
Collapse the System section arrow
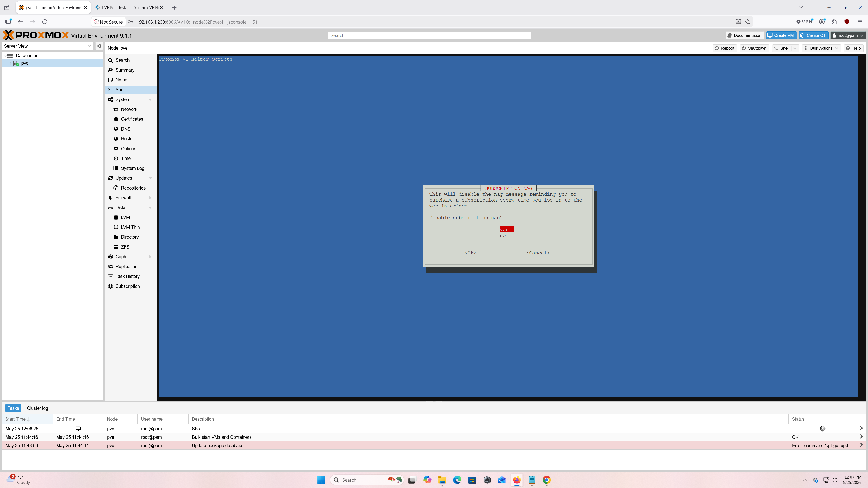[x=150, y=99]
